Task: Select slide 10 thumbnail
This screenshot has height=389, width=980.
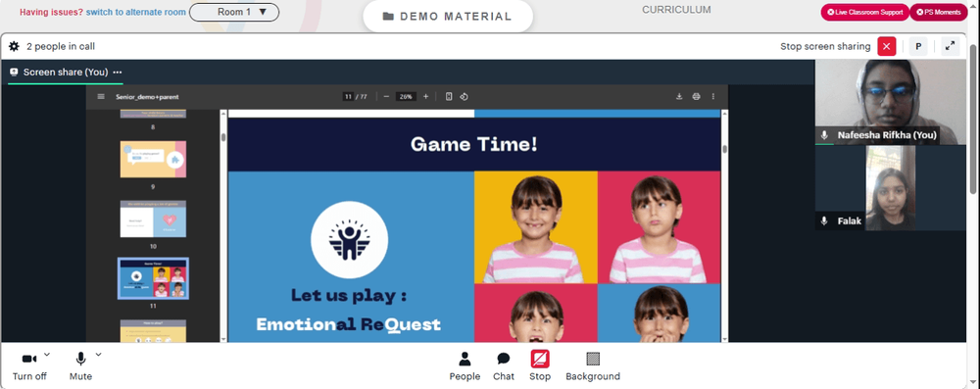Action: pyautogui.click(x=153, y=219)
